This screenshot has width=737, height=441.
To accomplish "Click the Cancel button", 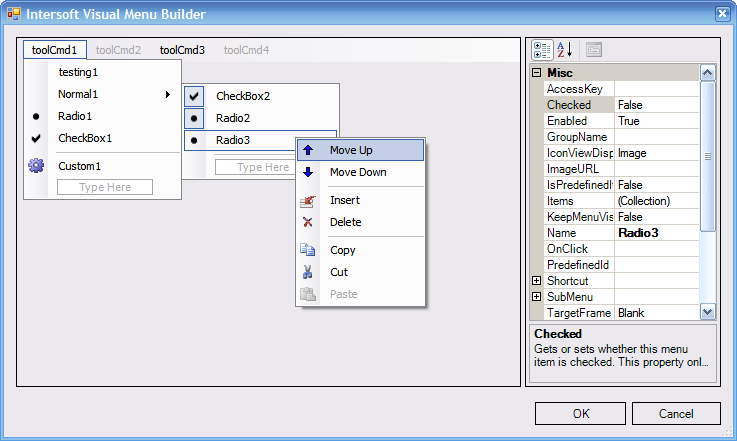I will coord(676,413).
